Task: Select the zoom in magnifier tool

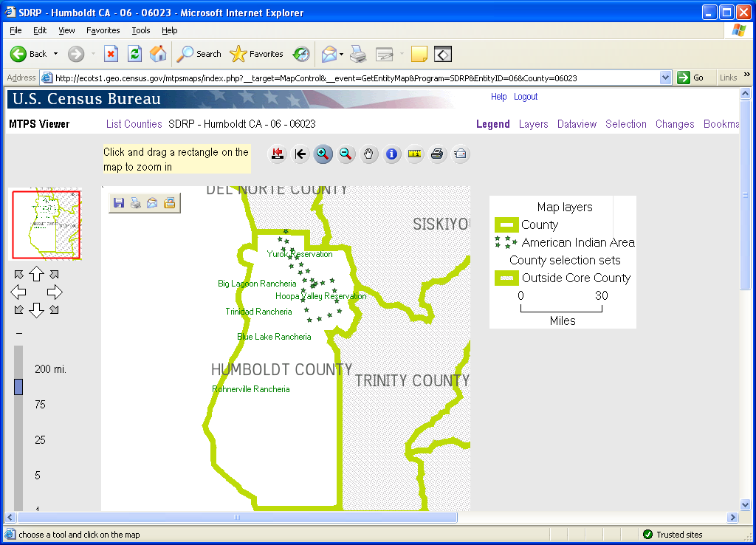Action: tap(323, 154)
